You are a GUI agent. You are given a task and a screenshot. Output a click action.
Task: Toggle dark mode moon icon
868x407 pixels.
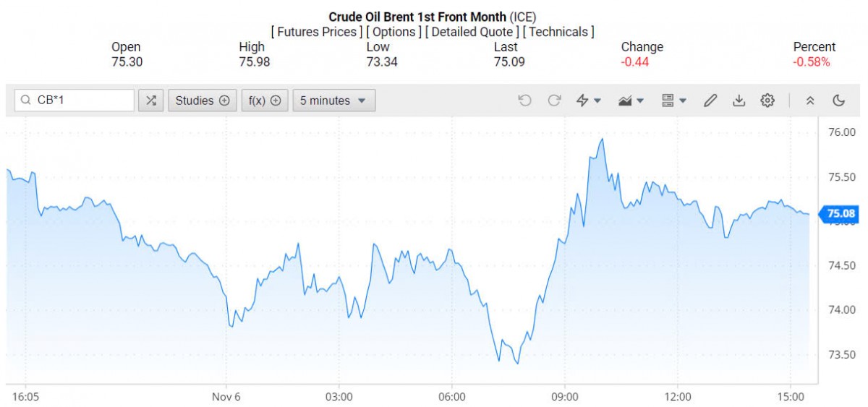pyautogui.click(x=839, y=100)
